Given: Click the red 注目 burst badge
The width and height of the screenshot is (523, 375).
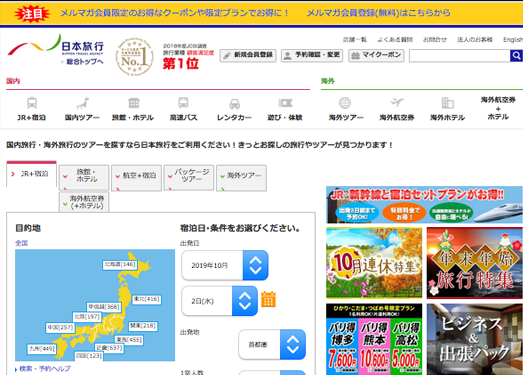Looking at the screenshot, I should pyautogui.click(x=32, y=14).
